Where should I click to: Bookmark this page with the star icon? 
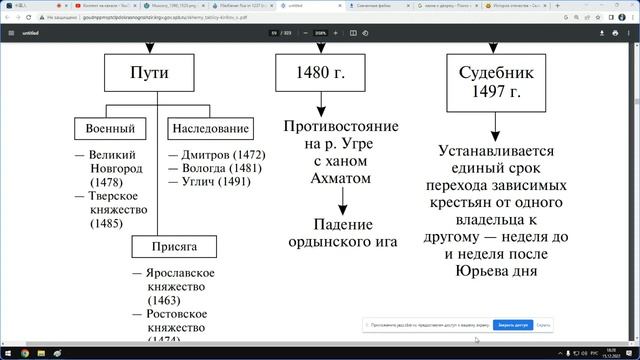598,18
